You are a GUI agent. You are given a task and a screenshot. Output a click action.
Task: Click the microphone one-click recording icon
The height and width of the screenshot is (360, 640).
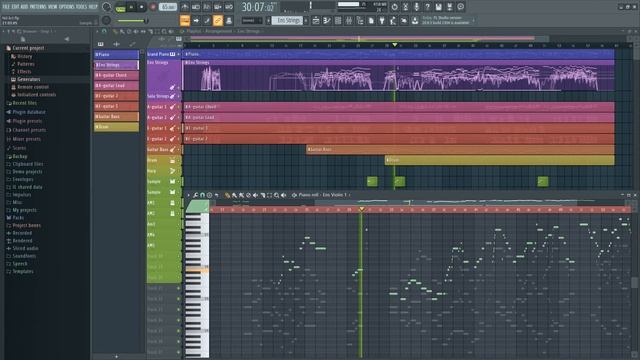tap(416, 7)
